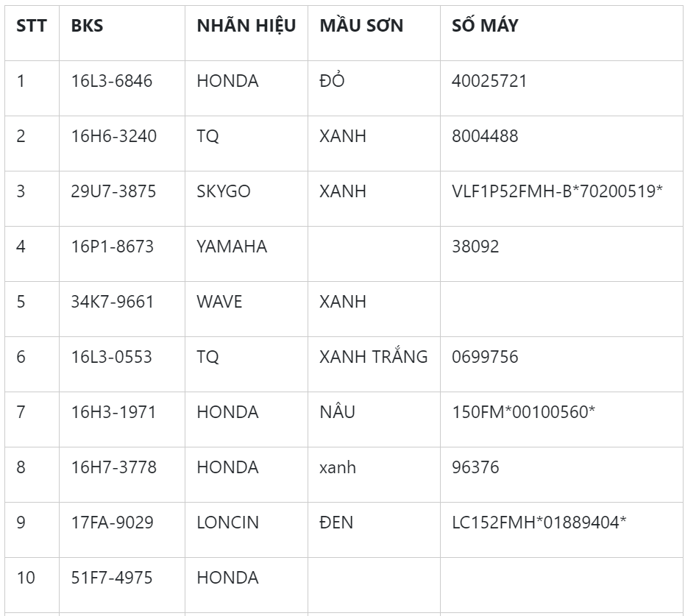Click the SỐ MÁY column header

point(485,26)
